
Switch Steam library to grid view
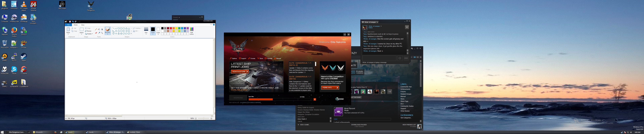pyautogui.click(x=421, y=57)
